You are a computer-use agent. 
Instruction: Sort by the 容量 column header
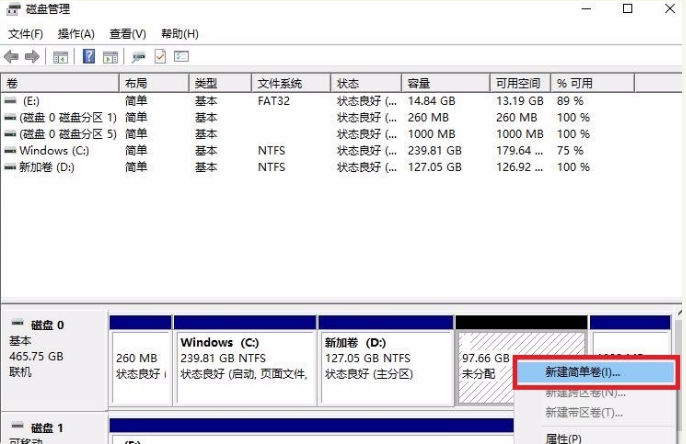pos(420,83)
